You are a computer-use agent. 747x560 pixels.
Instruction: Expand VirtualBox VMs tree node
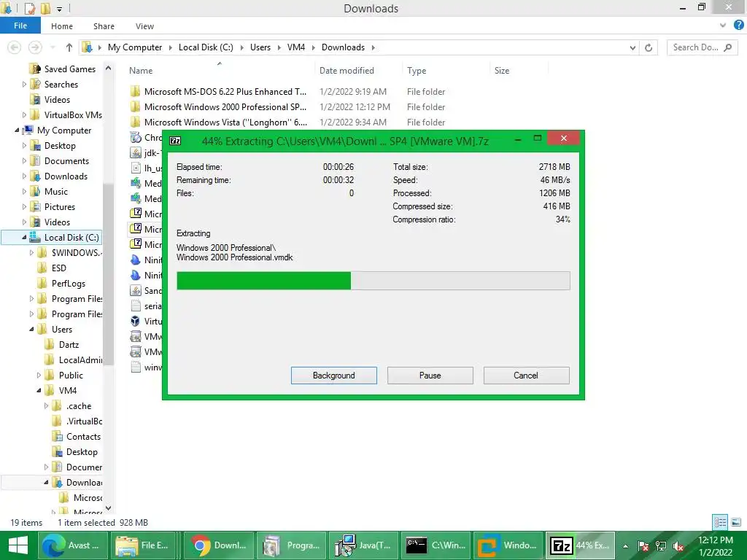click(x=24, y=114)
